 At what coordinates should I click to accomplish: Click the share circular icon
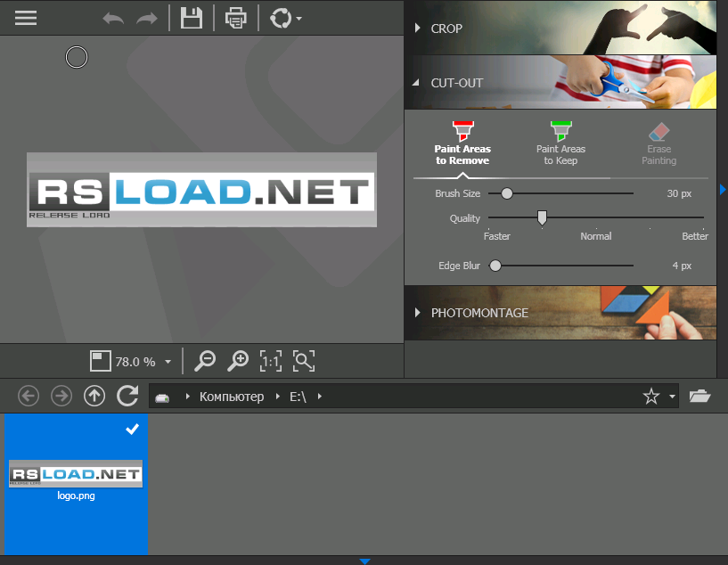[281, 19]
